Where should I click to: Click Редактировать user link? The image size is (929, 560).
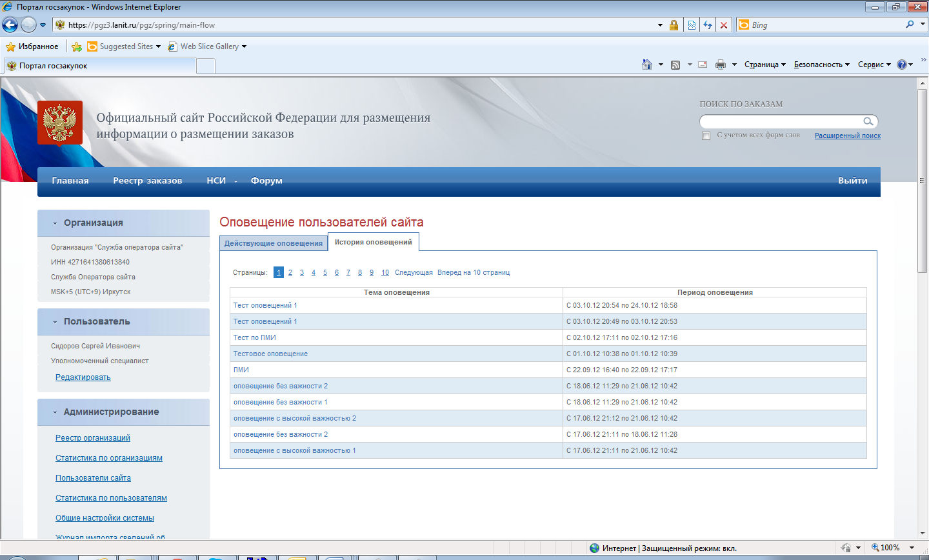coord(83,377)
